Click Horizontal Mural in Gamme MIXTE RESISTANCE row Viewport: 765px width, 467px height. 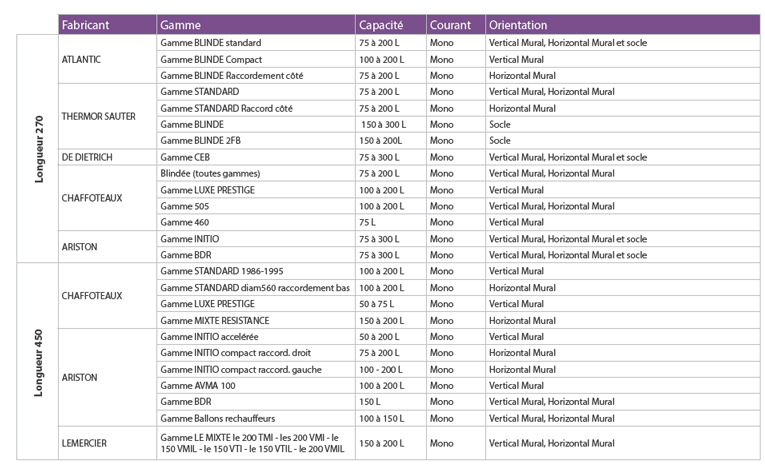(522, 321)
